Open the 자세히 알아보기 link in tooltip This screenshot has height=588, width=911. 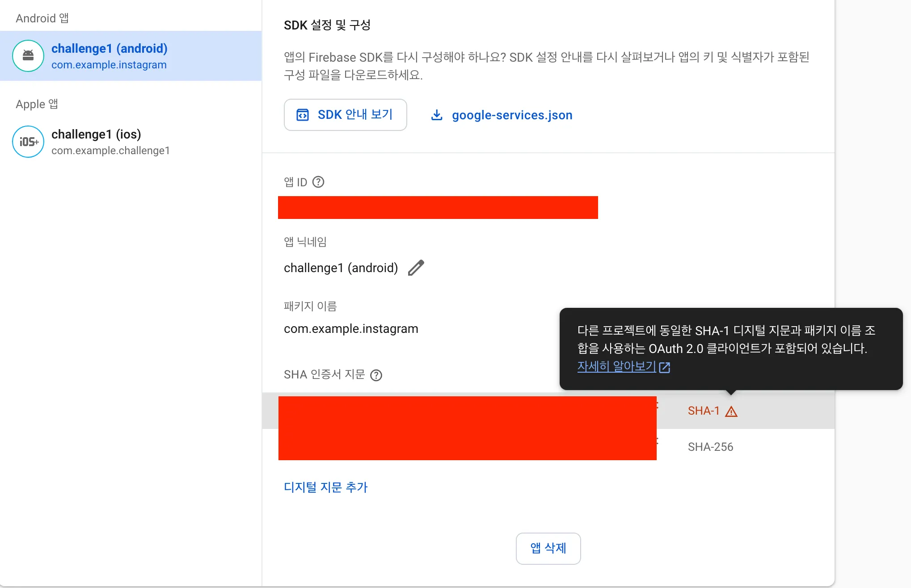(x=616, y=366)
